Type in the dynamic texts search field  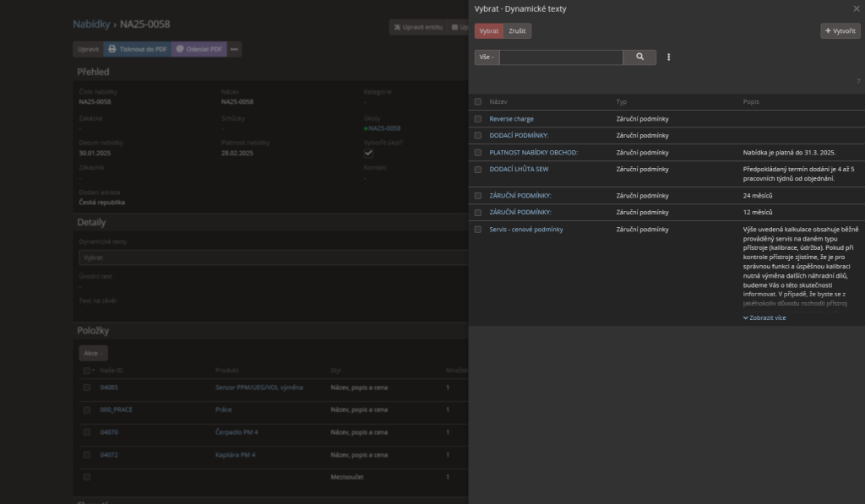(561, 57)
